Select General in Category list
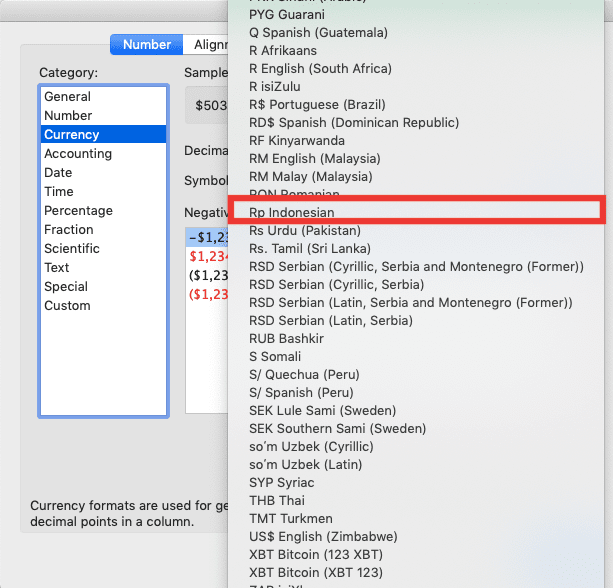Image resolution: width=613 pixels, height=588 pixels. click(x=104, y=97)
